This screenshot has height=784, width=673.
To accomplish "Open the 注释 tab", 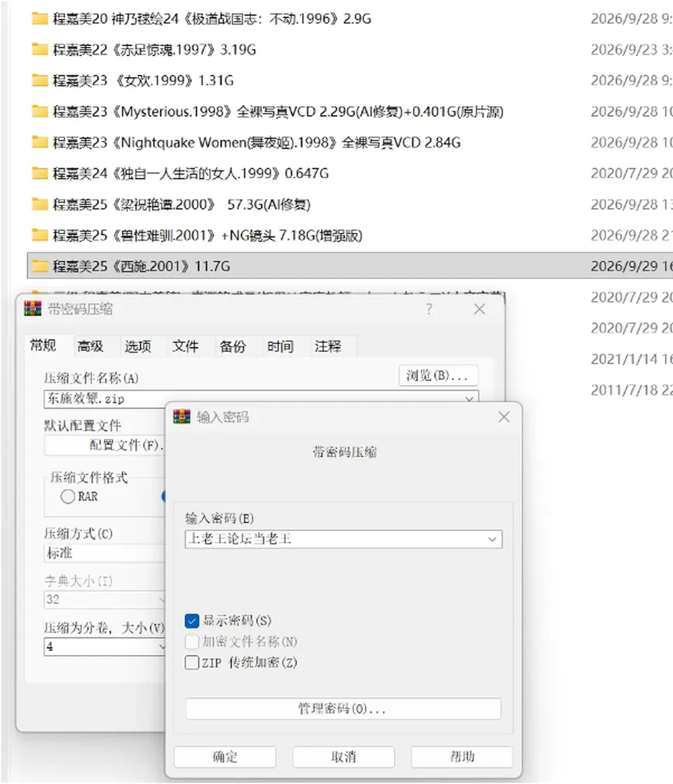I will point(328,346).
